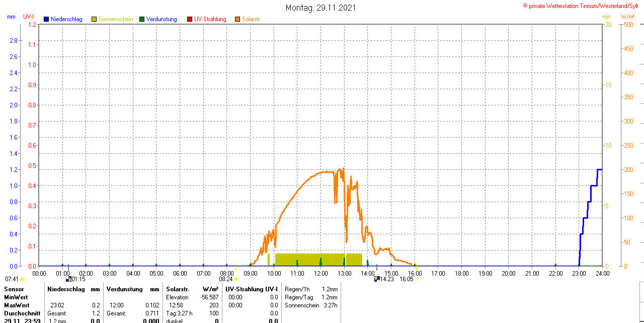Click the moonrise icon at 01:15

(68, 279)
